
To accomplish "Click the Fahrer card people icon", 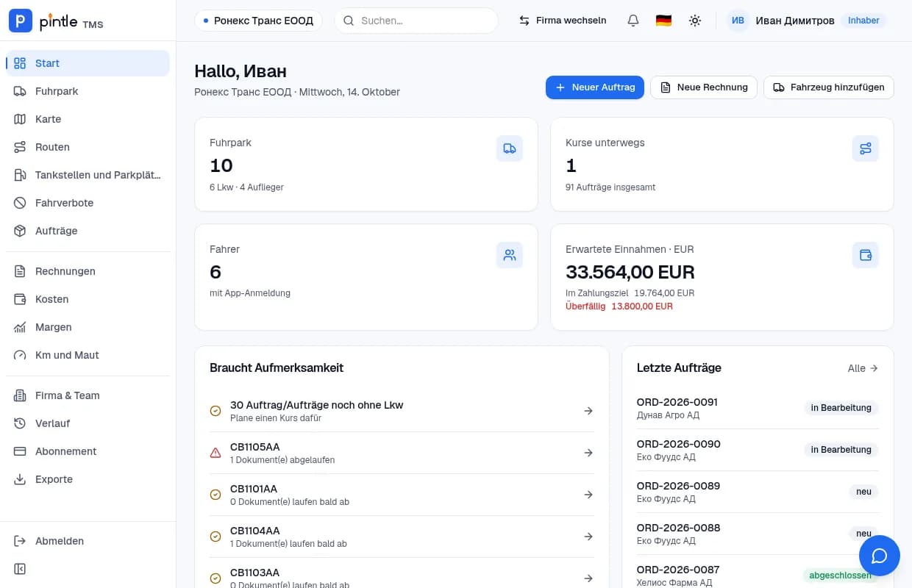I will (x=510, y=255).
